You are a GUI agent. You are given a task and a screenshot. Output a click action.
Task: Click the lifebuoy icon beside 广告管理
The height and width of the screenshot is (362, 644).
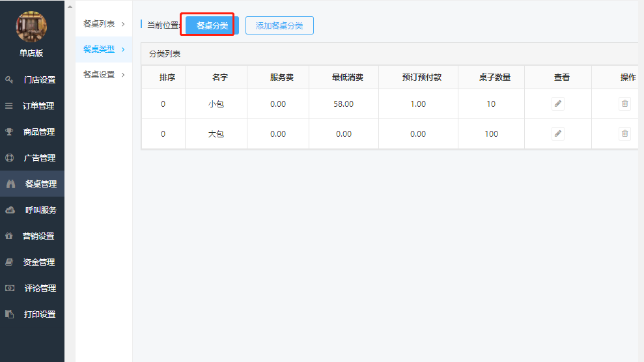click(9, 158)
